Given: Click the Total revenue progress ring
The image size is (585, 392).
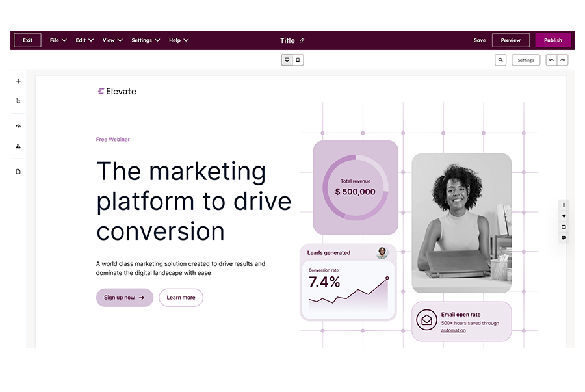Looking at the screenshot, I should [x=356, y=187].
